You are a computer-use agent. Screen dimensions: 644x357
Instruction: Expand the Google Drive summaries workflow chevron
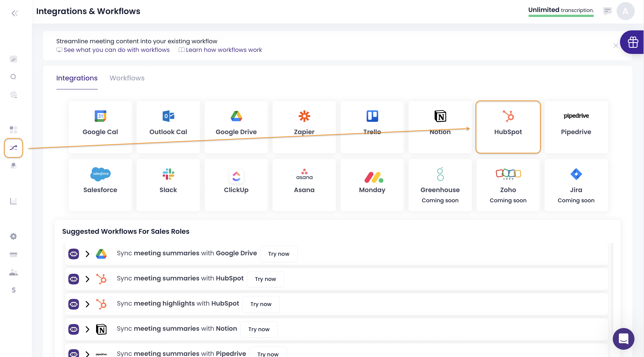(87, 254)
